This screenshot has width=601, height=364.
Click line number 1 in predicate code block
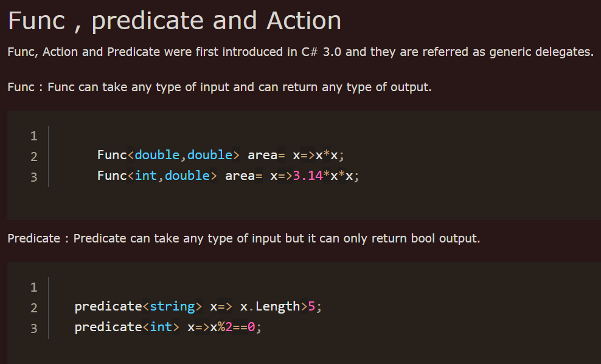click(33, 287)
